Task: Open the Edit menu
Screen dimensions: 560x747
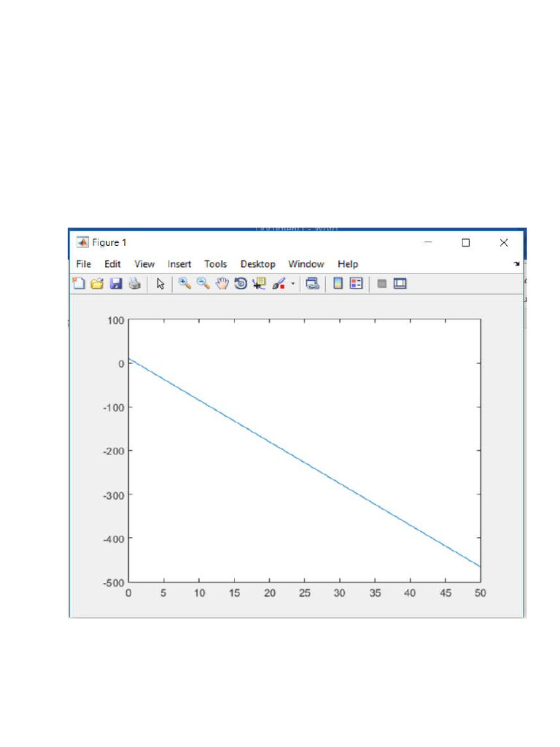Action: [x=112, y=264]
